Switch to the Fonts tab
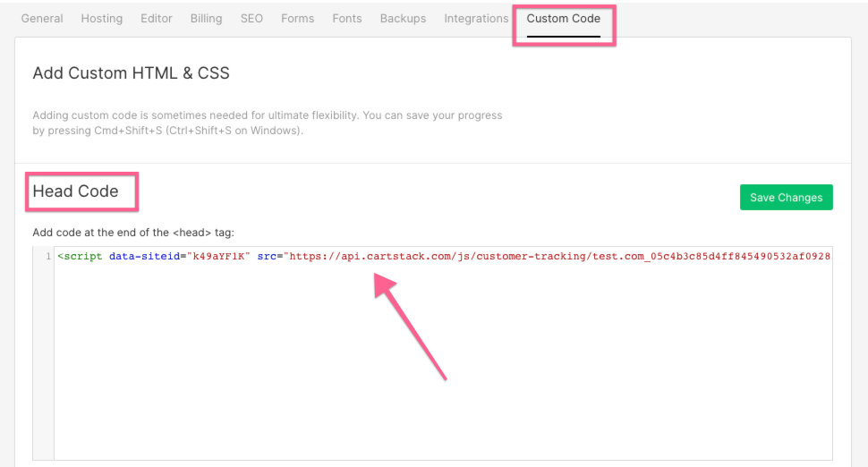Viewport: 868px width, 467px height. (347, 18)
